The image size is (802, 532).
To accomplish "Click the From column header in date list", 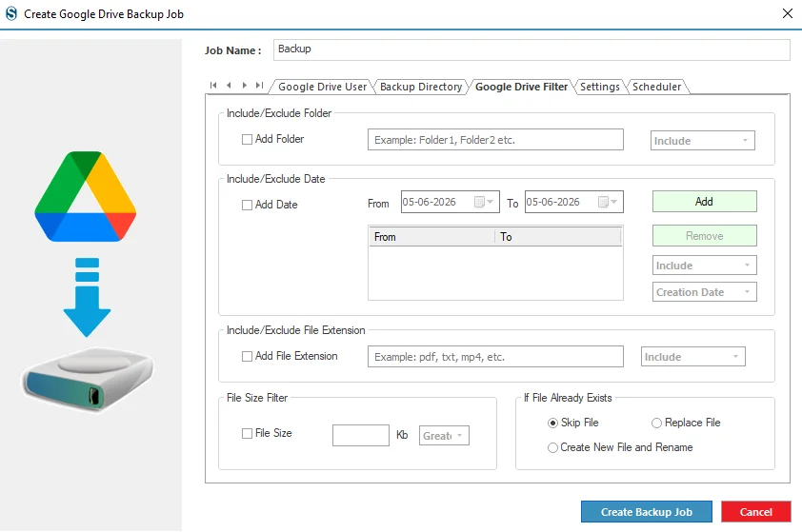I will pyautogui.click(x=431, y=237).
